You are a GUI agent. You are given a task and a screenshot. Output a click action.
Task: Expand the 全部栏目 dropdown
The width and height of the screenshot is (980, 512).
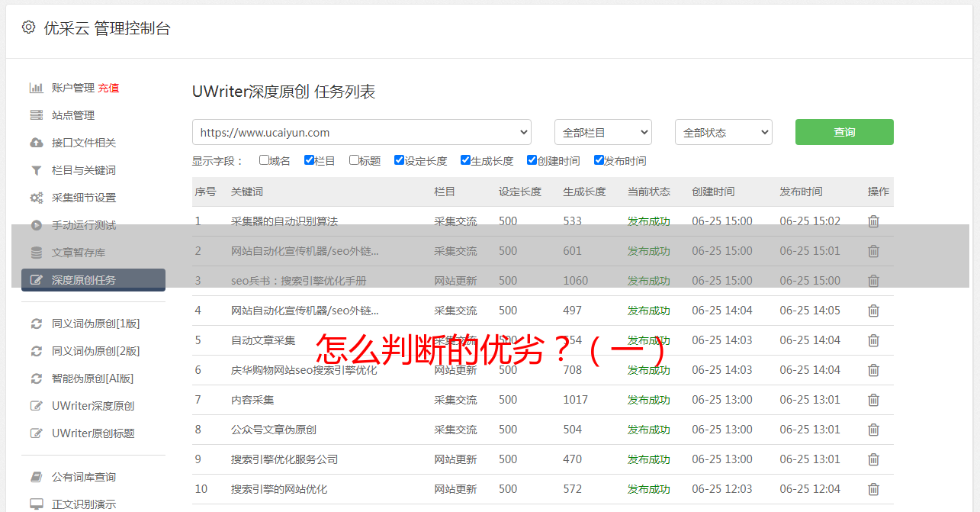[602, 132]
